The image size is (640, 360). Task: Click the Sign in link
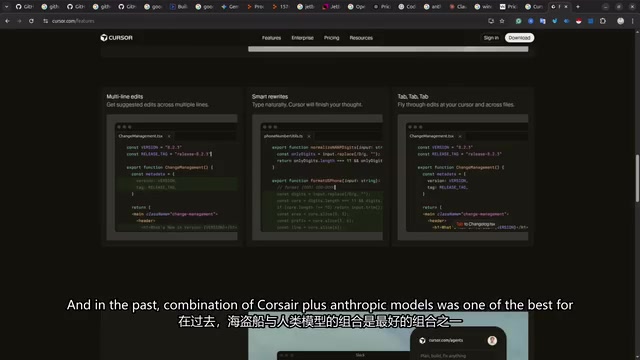pos(491,38)
